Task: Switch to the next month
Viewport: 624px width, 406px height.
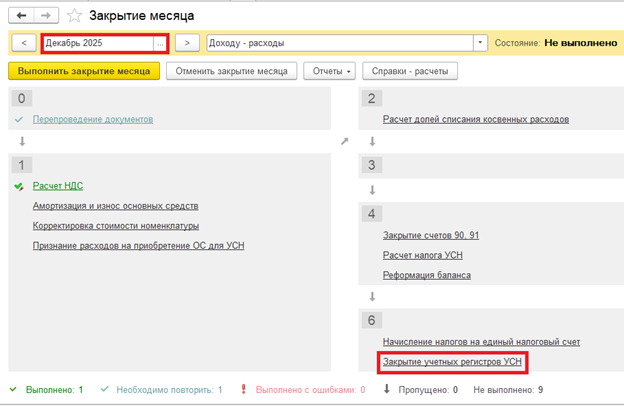Action: (x=187, y=43)
